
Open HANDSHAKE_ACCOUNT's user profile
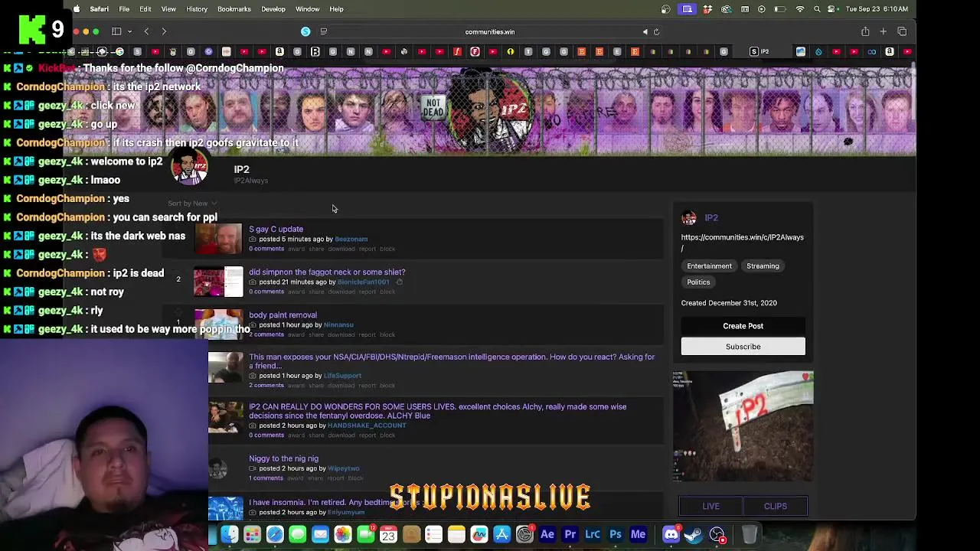(x=367, y=425)
